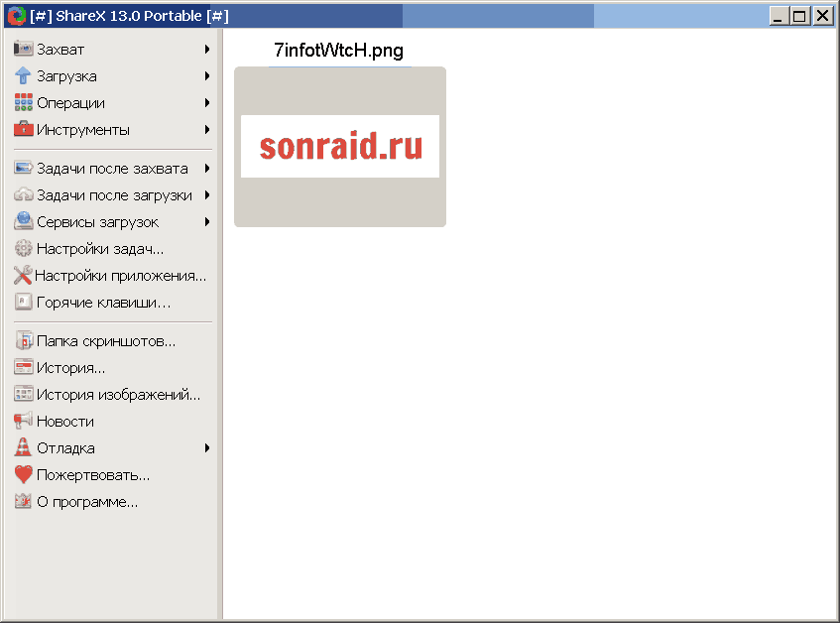Expand the Захват submenu arrow
840x623 pixels.
(x=207, y=50)
